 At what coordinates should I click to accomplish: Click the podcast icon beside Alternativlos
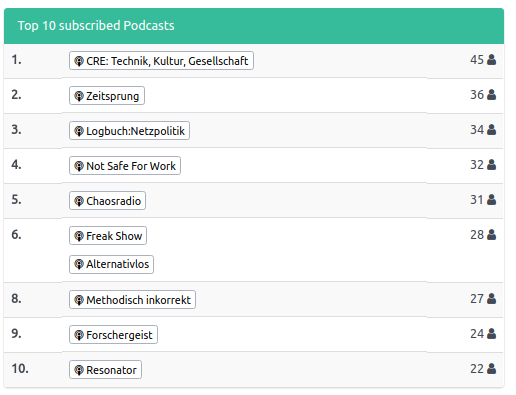[79, 265]
